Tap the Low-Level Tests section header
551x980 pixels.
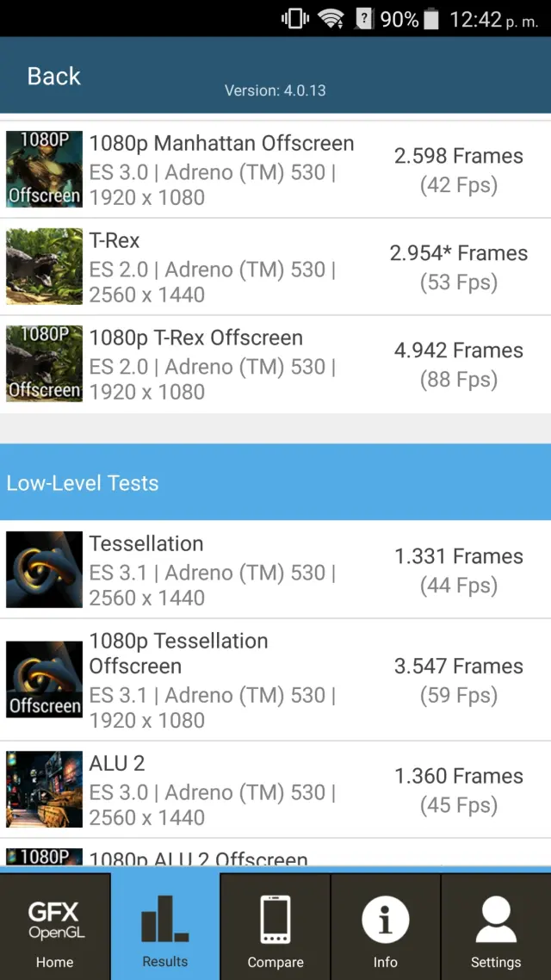tap(83, 483)
